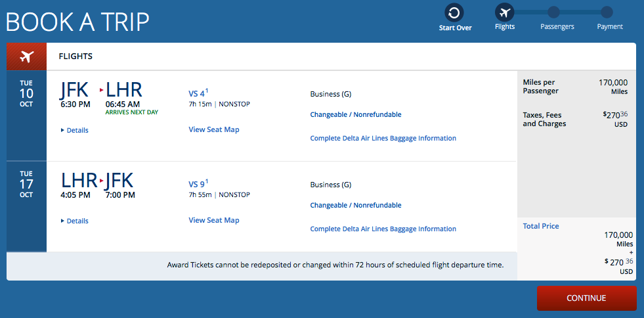Click the Tue 17 Oct date block
Screen dimensions: 644x318
(x=26, y=184)
